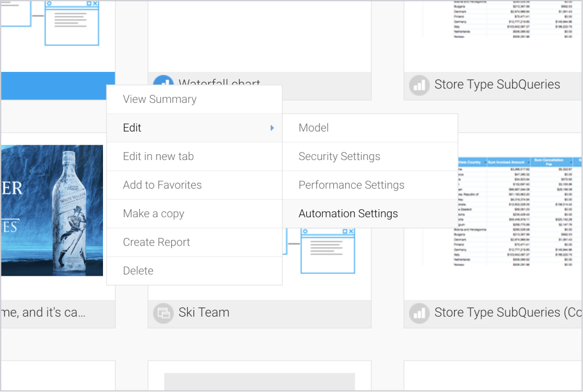This screenshot has width=583, height=392.
Task: Click View Summary in context menu
Action: [x=160, y=99]
